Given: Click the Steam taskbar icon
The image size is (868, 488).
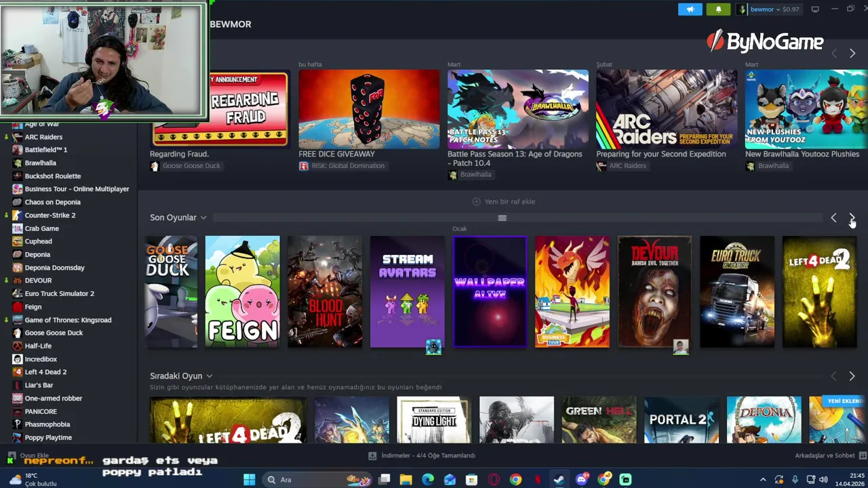Looking at the screenshot, I should [x=559, y=480].
